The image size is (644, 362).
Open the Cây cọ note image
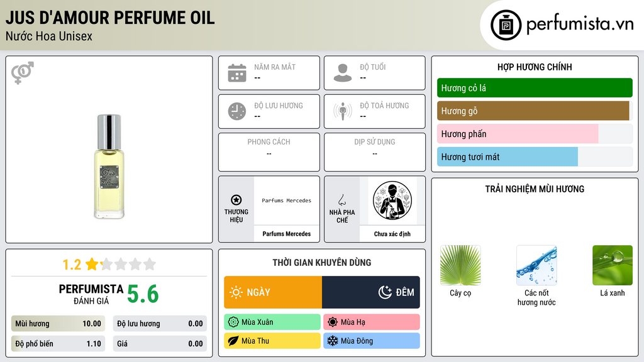point(460,265)
